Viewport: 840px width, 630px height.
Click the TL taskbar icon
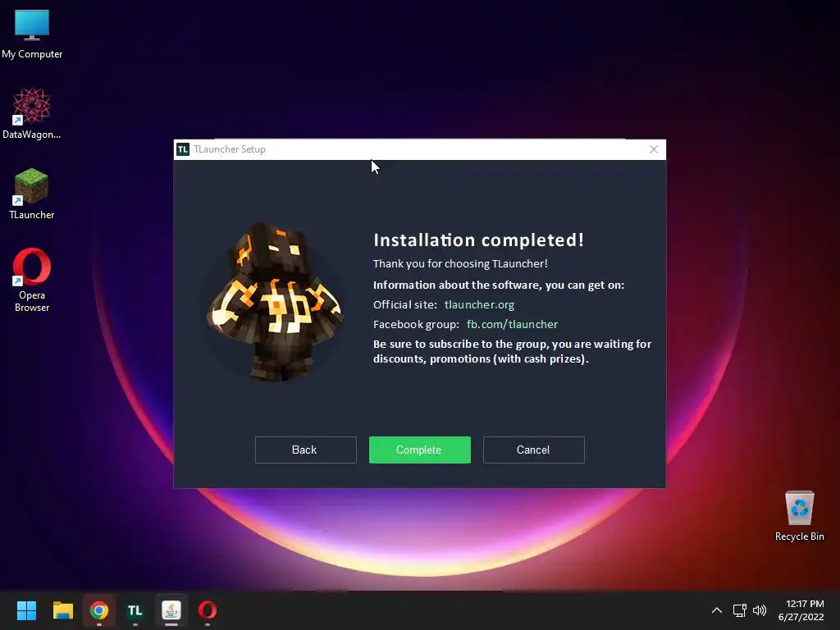pos(135,610)
